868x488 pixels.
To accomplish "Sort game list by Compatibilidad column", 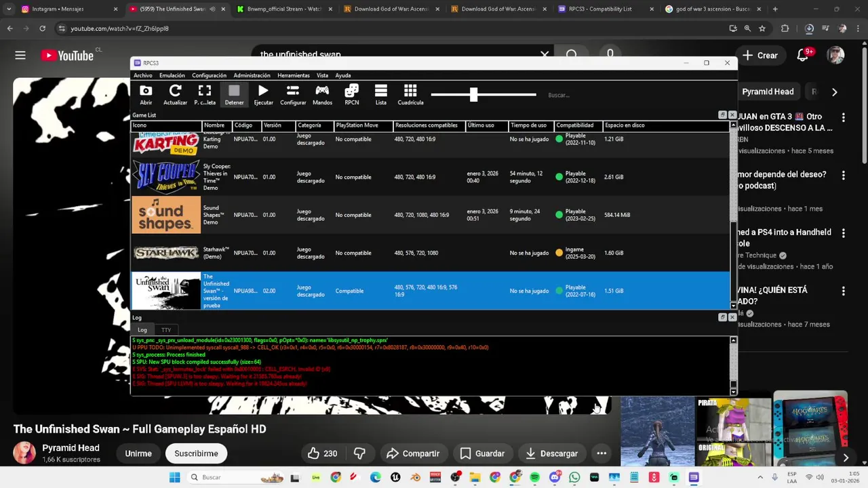I will [578, 125].
